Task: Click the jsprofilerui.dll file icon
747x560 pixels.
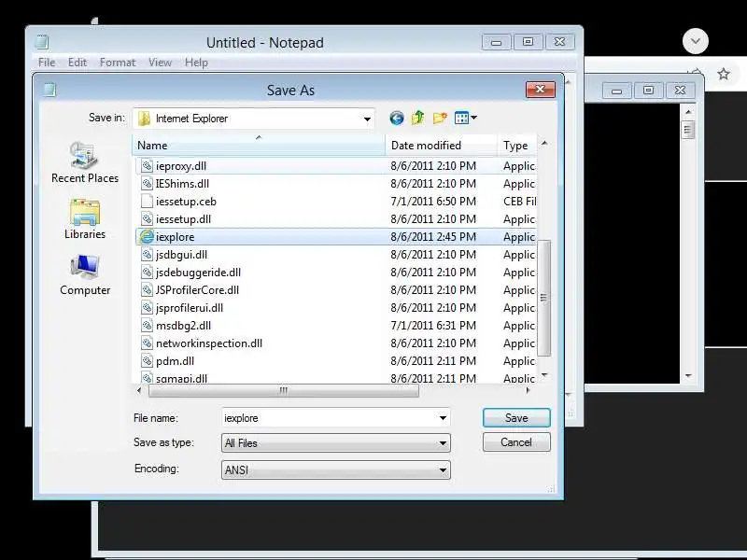Action: click(x=147, y=308)
